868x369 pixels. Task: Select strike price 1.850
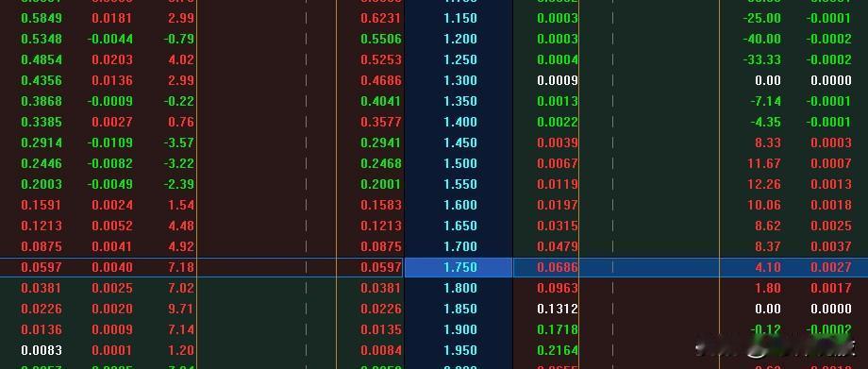pyautogui.click(x=460, y=310)
